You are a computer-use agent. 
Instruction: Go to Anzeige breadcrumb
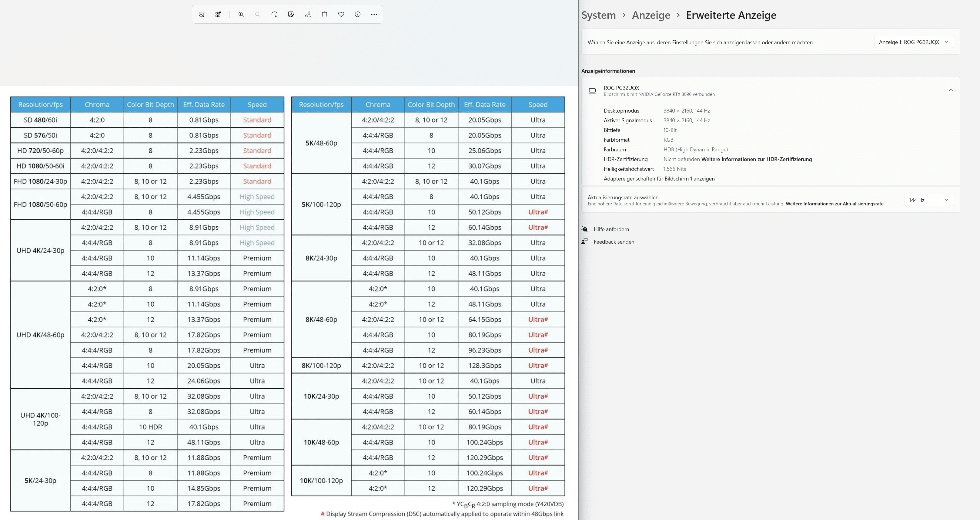651,15
